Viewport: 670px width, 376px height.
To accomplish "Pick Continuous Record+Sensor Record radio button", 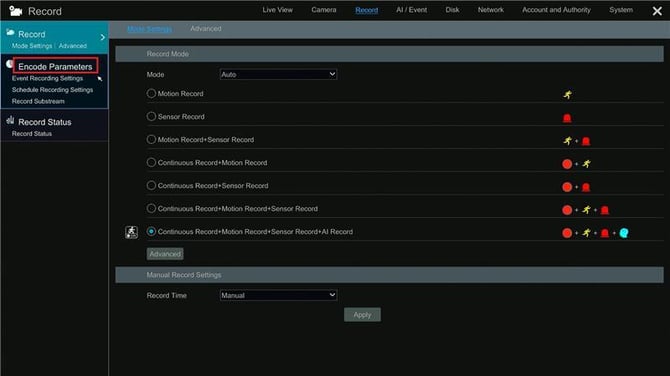I will point(151,185).
